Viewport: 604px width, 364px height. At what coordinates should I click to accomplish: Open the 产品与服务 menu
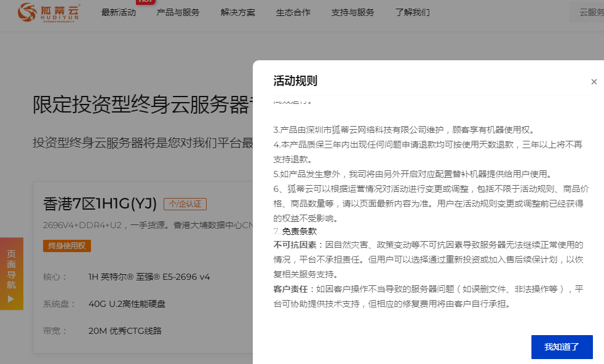(x=178, y=12)
